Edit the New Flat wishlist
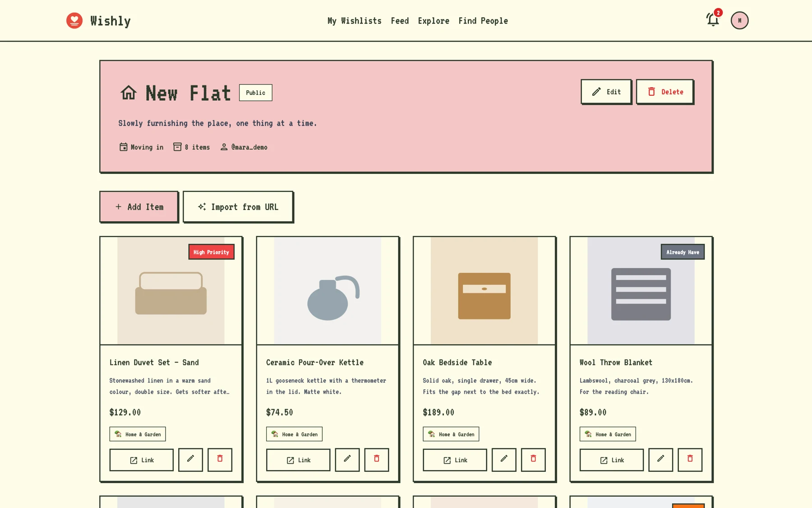812x508 pixels. pyautogui.click(x=606, y=92)
